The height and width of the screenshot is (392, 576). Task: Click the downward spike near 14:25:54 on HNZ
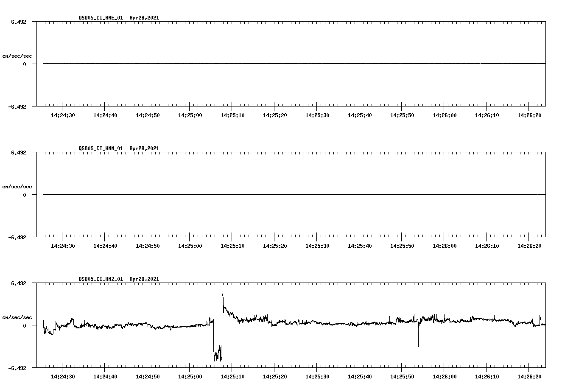(x=418, y=339)
